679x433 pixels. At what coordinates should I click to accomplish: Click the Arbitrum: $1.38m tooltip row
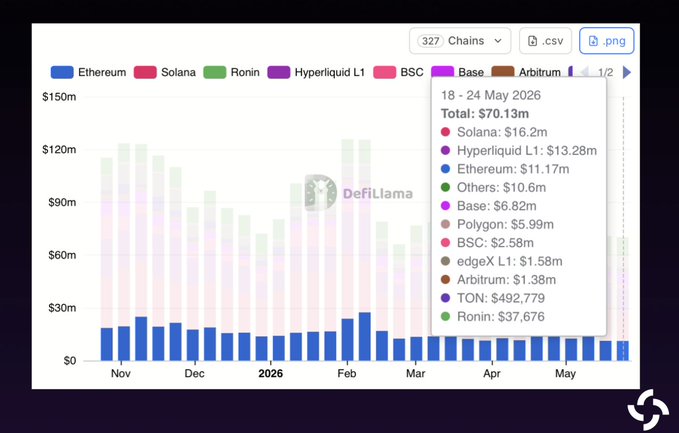point(498,280)
